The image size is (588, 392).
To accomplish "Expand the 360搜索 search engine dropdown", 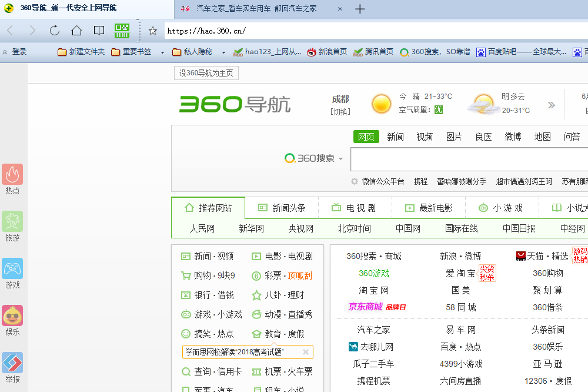I will (340, 159).
